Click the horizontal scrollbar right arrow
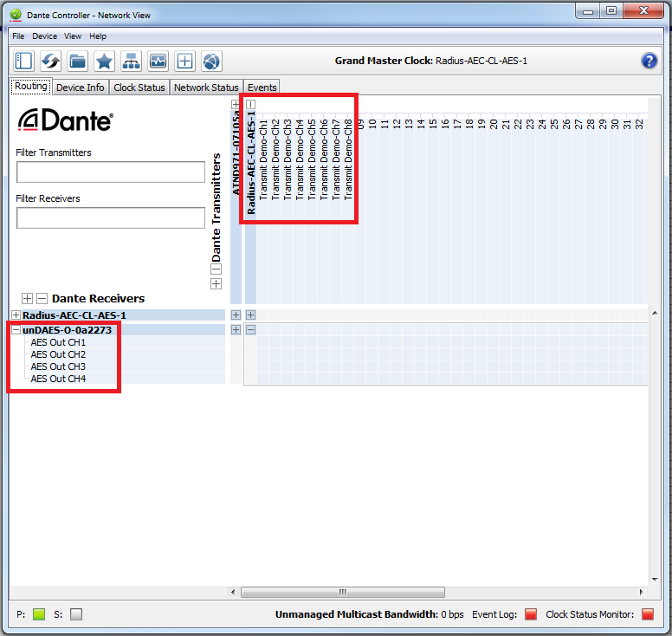 coord(642,593)
